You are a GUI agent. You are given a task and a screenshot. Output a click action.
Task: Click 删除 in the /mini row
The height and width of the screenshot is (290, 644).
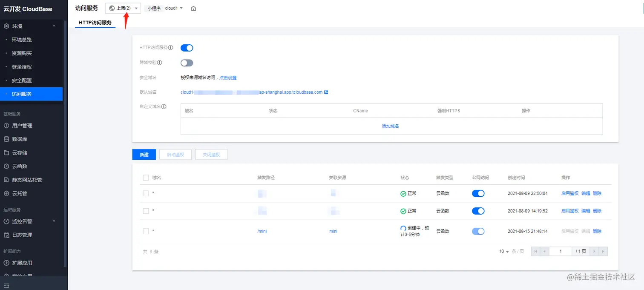tap(597, 231)
